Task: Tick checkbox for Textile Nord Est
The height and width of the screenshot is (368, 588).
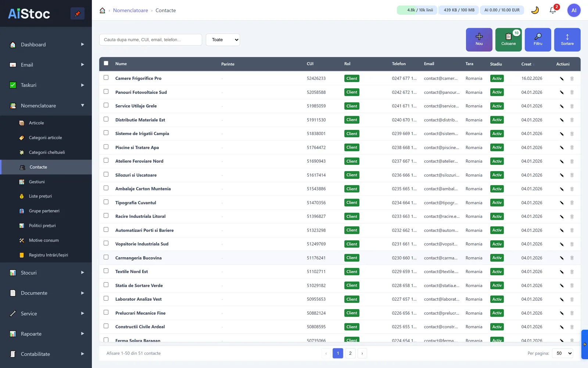Action: click(x=106, y=271)
